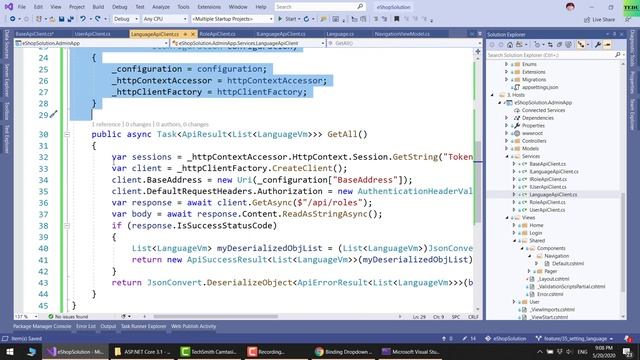The image size is (640, 360).
Task: Click the Redo toolbar icon
Action: [98, 19]
